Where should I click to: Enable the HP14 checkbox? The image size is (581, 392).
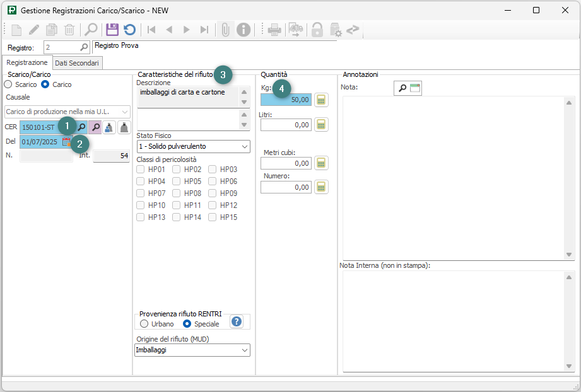[177, 217]
